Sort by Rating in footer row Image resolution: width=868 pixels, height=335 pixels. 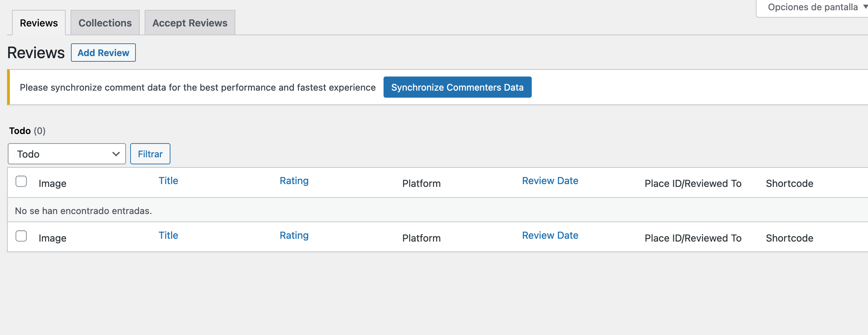294,235
